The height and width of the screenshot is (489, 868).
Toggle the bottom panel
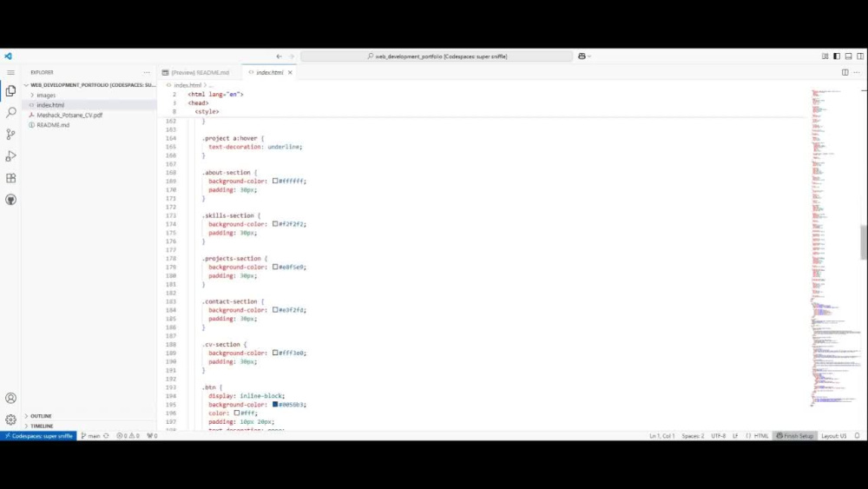point(849,56)
